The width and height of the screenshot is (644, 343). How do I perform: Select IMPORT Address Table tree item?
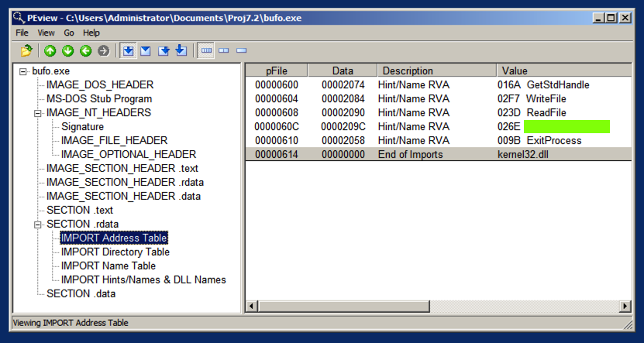[114, 238]
